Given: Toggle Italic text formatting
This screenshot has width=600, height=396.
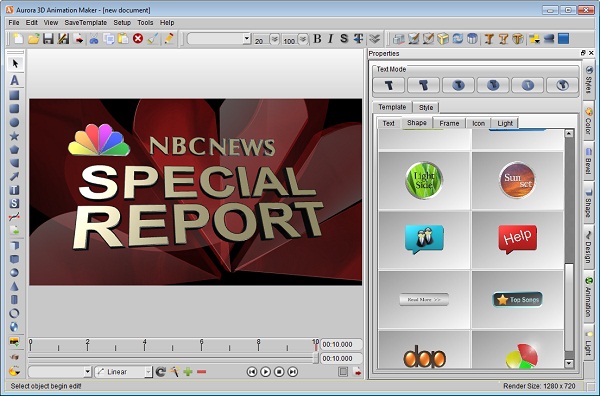Looking at the screenshot, I should [330, 39].
